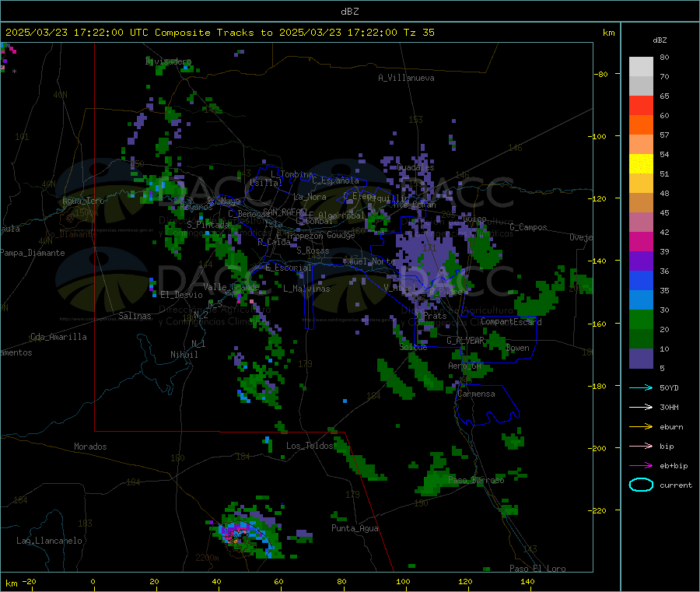Image resolution: width=700 pixels, height=592 pixels.
Task: Click the '0' x-axis tick label
Action: (x=93, y=581)
